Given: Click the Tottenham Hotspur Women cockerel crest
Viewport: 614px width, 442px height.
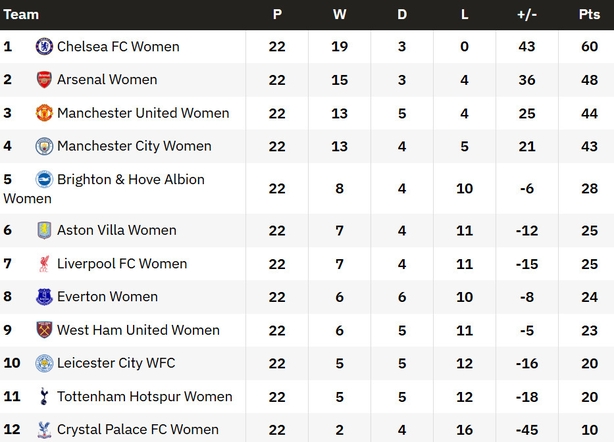Looking at the screenshot, I should coord(44,396).
